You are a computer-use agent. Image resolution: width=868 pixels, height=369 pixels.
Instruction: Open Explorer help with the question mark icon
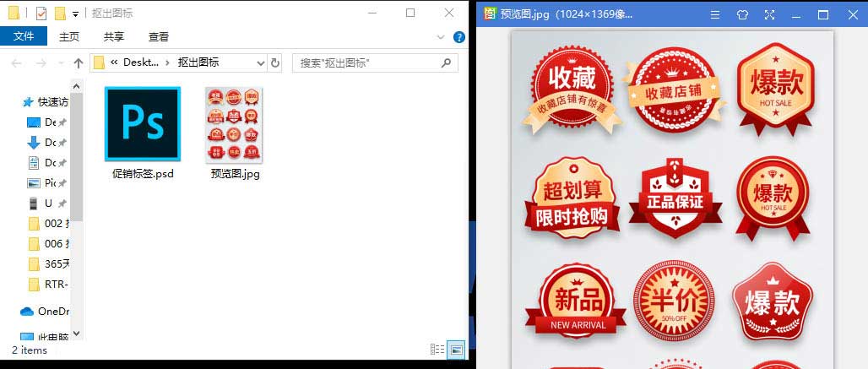click(459, 37)
